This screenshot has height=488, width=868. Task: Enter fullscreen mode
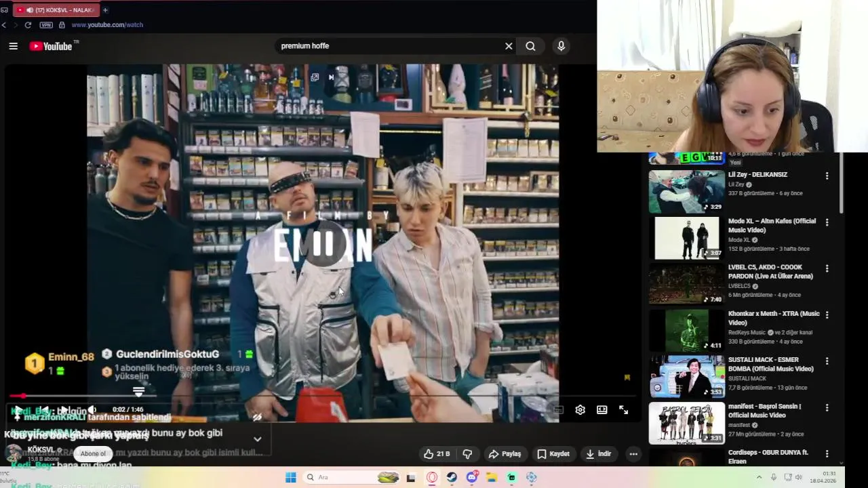pos(623,410)
